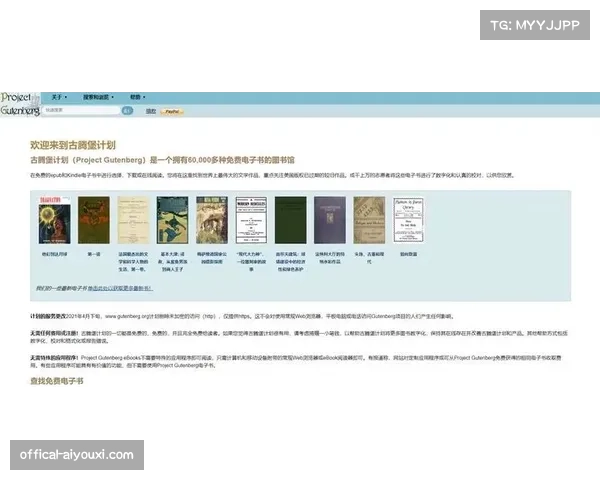Image resolution: width=600 pixels, height=480 pixels.
Task: Open the caption under the last title page
Action: 408,254
